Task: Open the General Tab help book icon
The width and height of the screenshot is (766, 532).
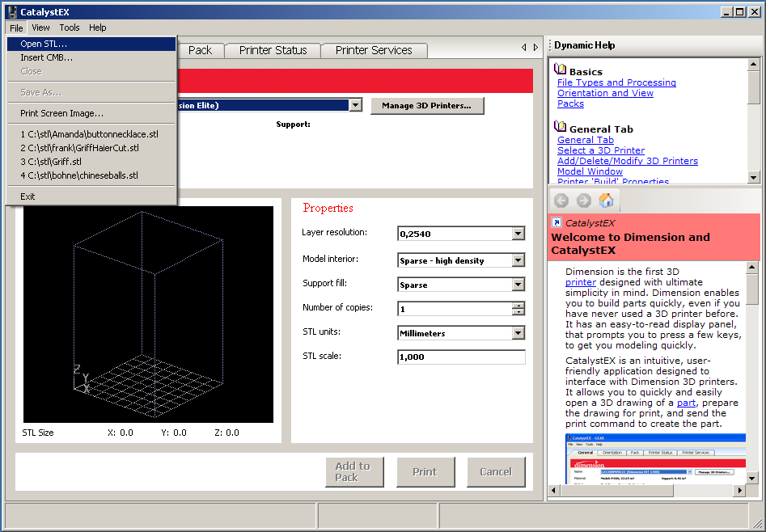Action: tap(561, 128)
